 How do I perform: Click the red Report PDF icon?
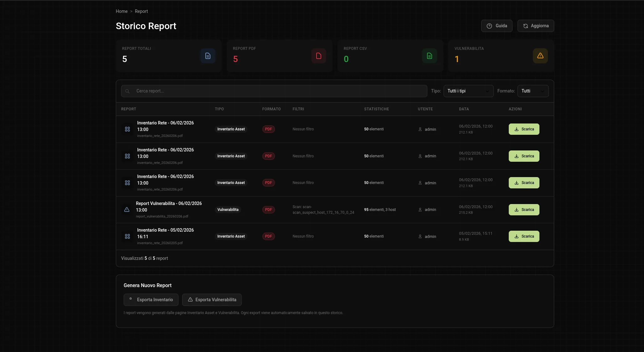click(318, 56)
